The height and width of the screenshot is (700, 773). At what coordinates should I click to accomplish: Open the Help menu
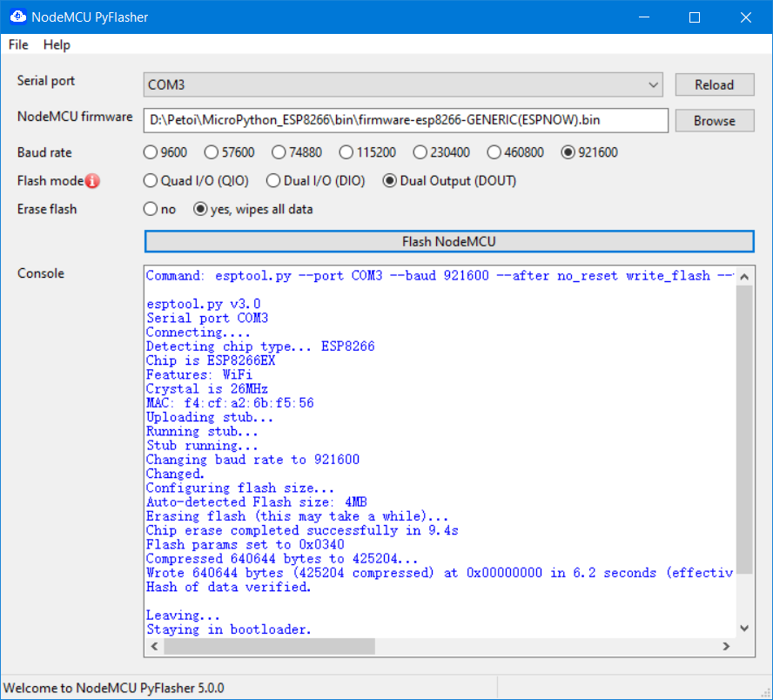pos(57,44)
